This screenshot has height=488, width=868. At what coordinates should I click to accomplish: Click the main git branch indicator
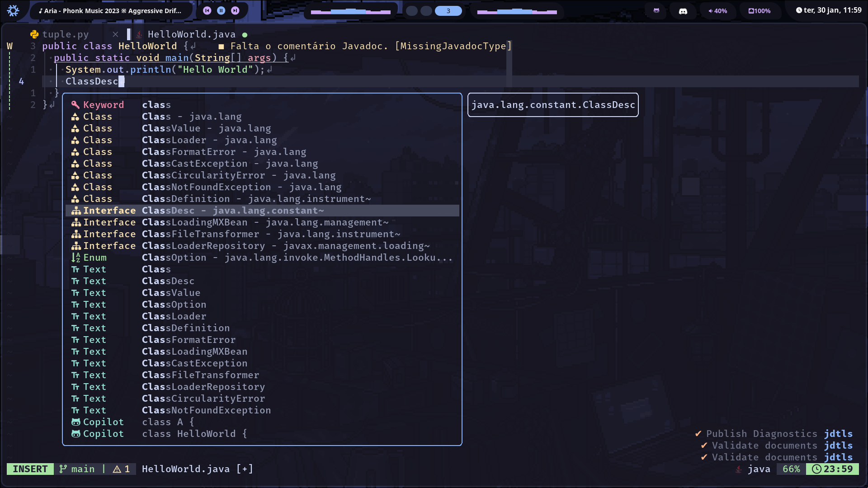77,469
